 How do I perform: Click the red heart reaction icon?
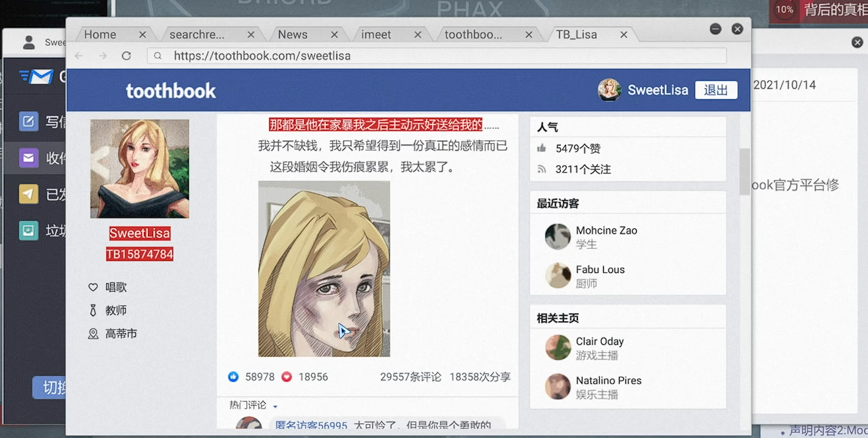[287, 377]
